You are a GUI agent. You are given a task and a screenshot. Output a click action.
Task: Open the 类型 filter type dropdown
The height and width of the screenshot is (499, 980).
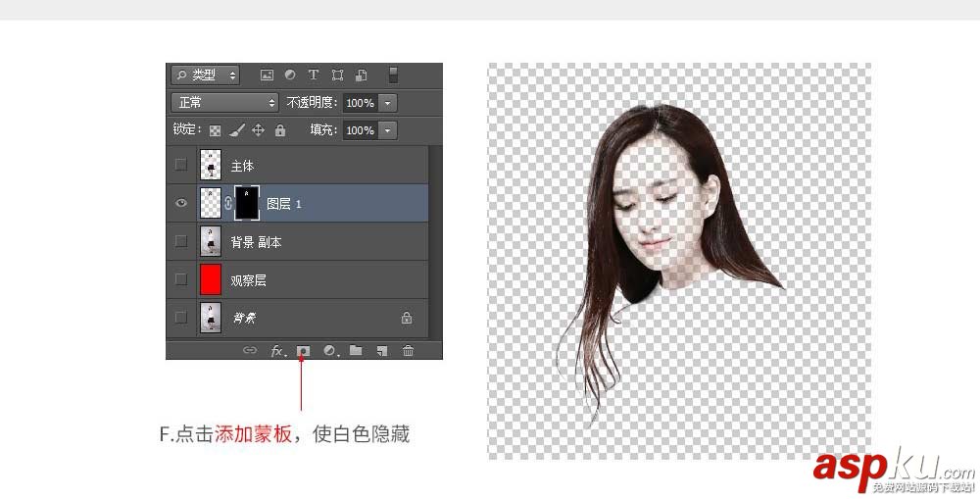(x=205, y=75)
